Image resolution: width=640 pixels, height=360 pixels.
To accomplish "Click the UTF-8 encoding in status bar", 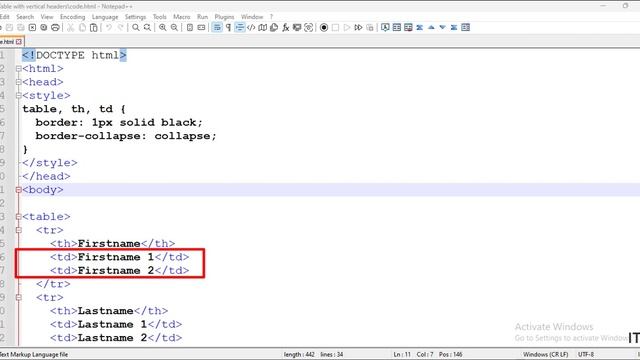I will (x=586, y=354).
